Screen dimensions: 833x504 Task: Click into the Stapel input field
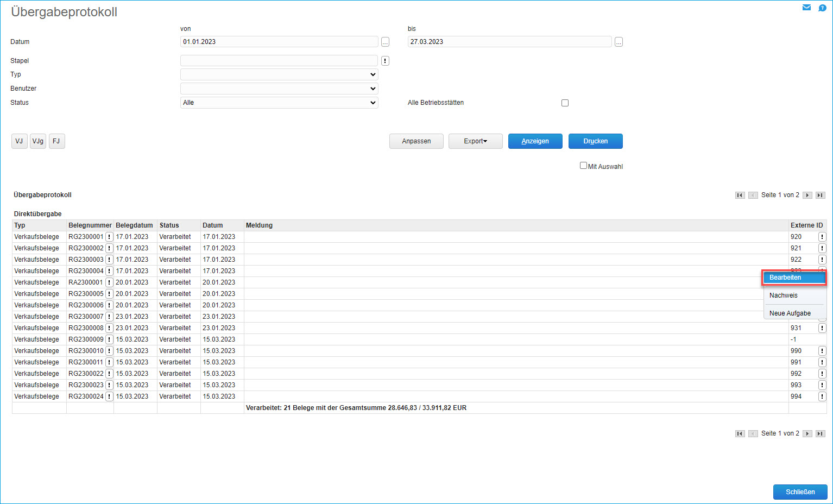(279, 61)
